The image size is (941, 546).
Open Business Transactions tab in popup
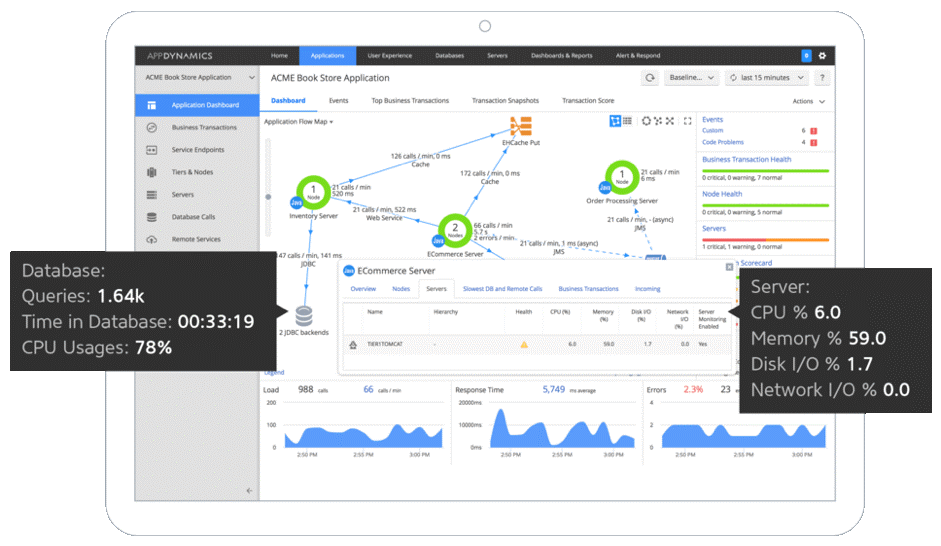(588, 289)
